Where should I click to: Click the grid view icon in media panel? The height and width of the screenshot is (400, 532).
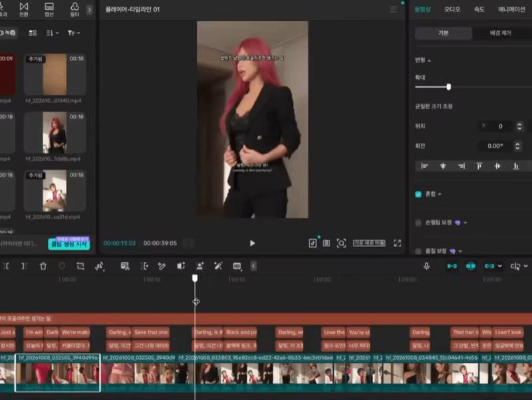click(x=33, y=33)
